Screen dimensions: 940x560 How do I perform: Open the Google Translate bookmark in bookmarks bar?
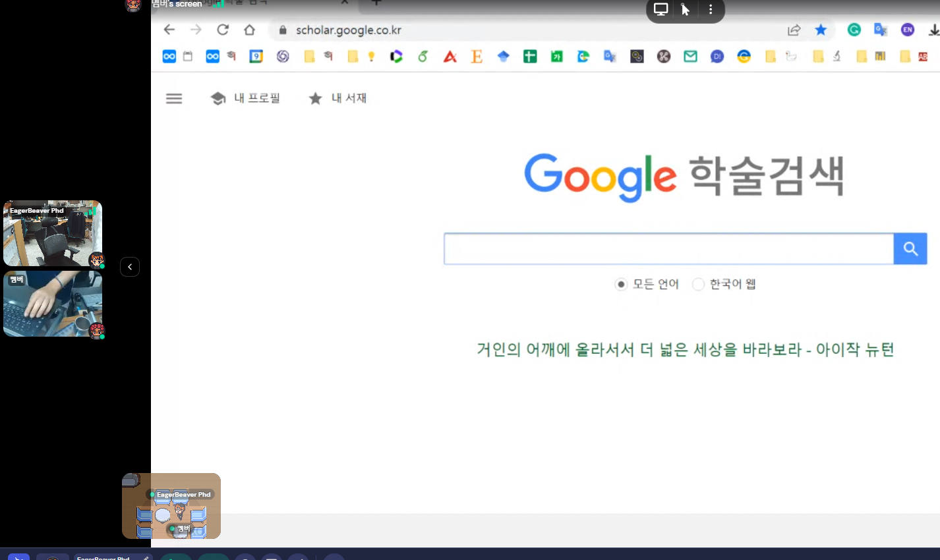tap(610, 57)
